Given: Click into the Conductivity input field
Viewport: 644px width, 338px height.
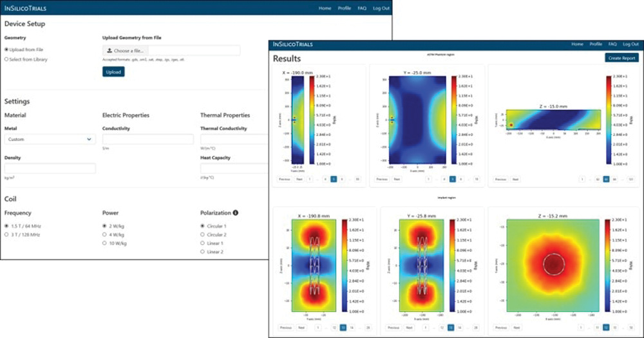Looking at the screenshot, I should point(147,139).
